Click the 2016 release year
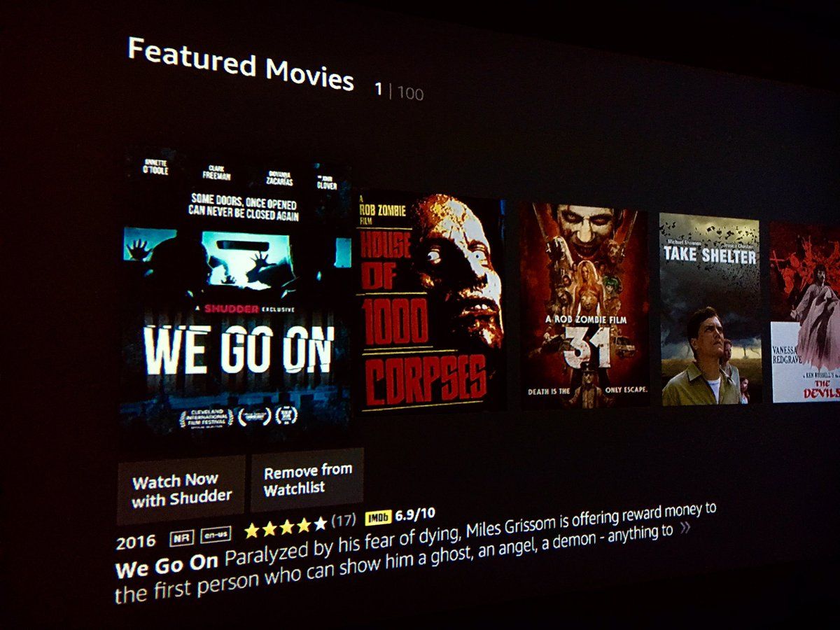Screen dimensions: 840x630 136,543
